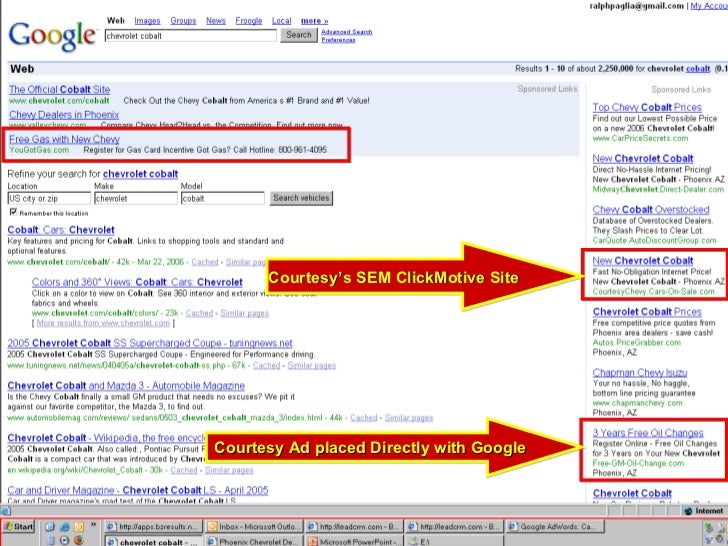Open the My Account link
Viewport: 728px width, 546px height.
click(x=709, y=6)
